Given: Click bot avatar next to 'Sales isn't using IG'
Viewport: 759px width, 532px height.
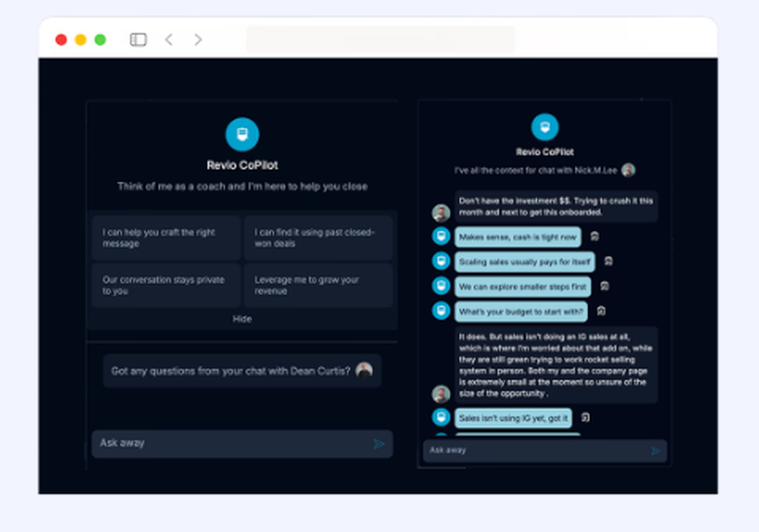Looking at the screenshot, I should click(441, 417).
